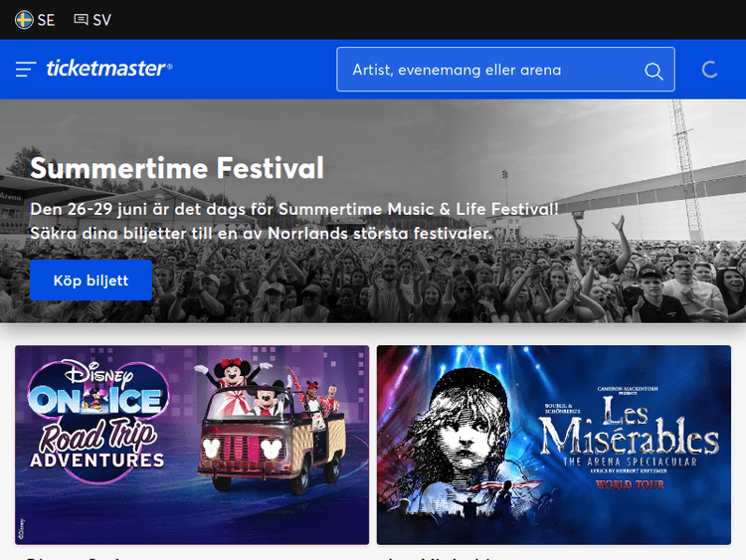
Task: Open the Summertime Festival heading
Action: pyautogui.click(x=177, y=168)
